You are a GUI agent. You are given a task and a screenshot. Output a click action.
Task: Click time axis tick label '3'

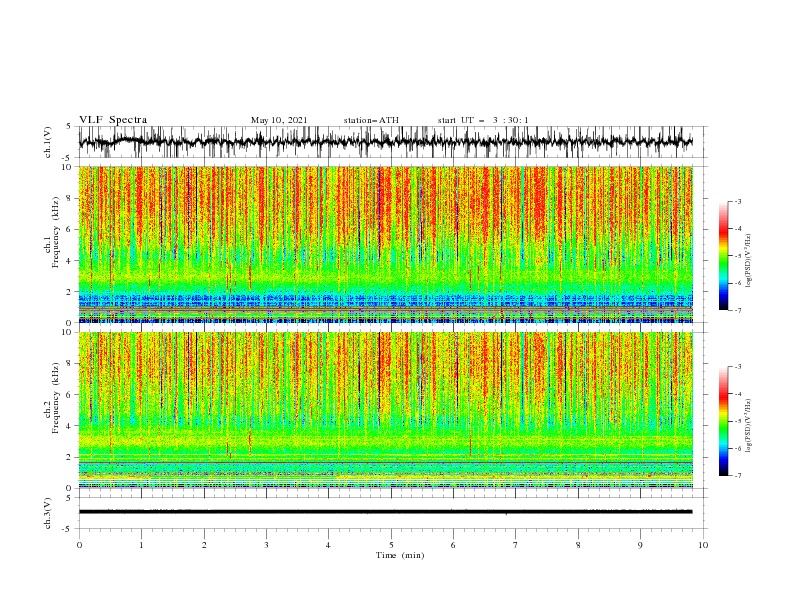coord(266,545)
